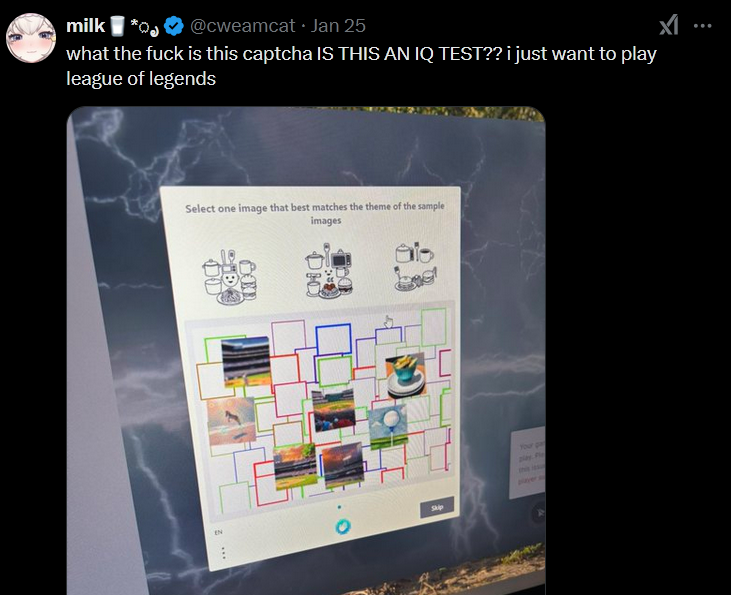
Task: Click the Skip button in captcha
Action: click(436, 507)
